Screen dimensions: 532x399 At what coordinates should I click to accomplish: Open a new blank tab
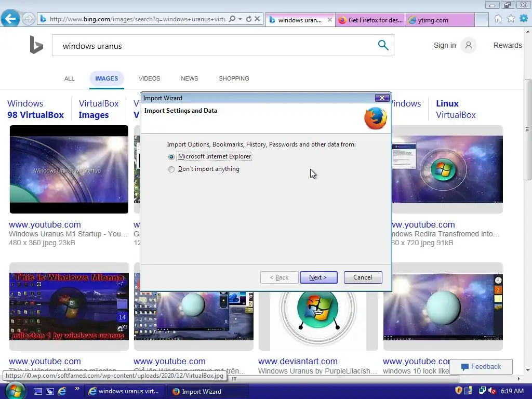(482, 20)
